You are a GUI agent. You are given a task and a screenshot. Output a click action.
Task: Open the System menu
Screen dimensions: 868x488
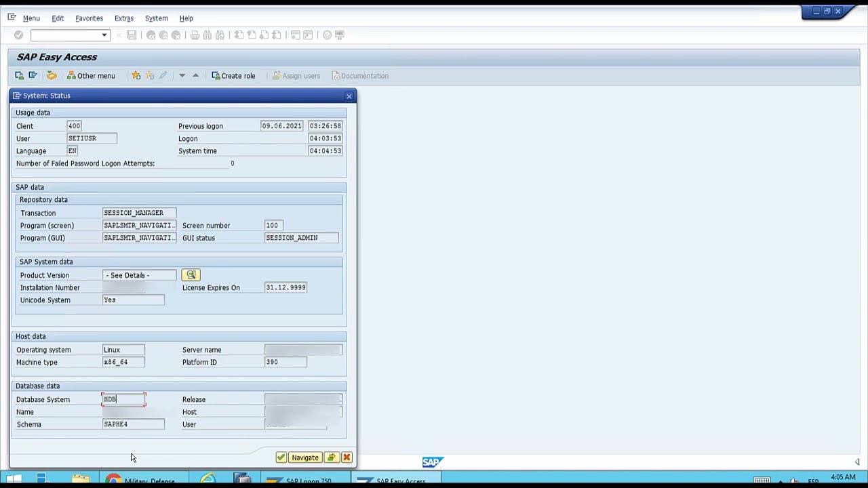[x=156, y=18]
